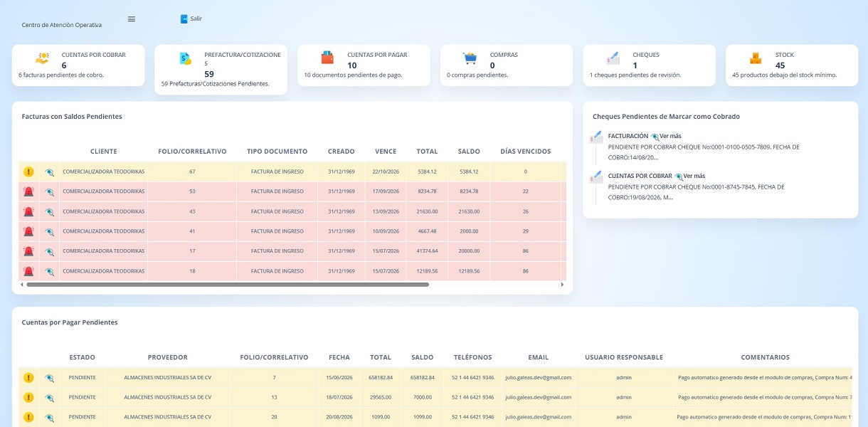Click the 6 facturas pendientes de cobro text
The height and width of the screenshot is (427, 868).
tap(61, 75)
